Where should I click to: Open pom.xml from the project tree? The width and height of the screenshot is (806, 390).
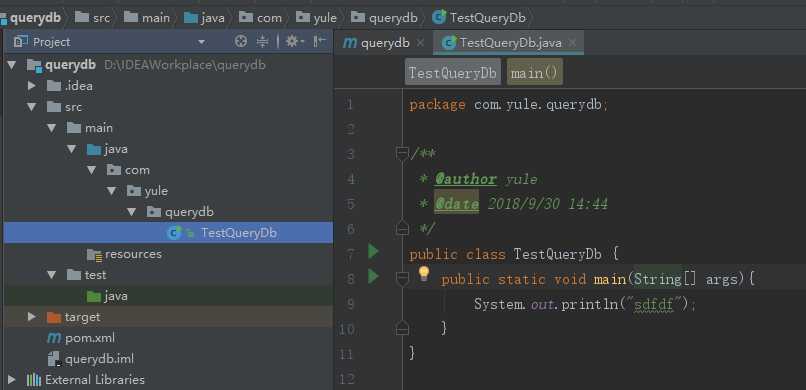click(x=168, y=338)
